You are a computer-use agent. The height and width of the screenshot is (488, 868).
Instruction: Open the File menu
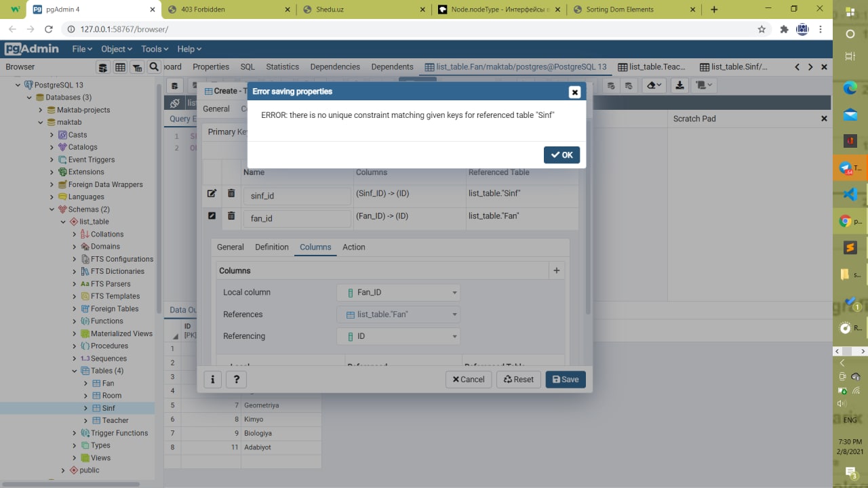coord(82,49)
